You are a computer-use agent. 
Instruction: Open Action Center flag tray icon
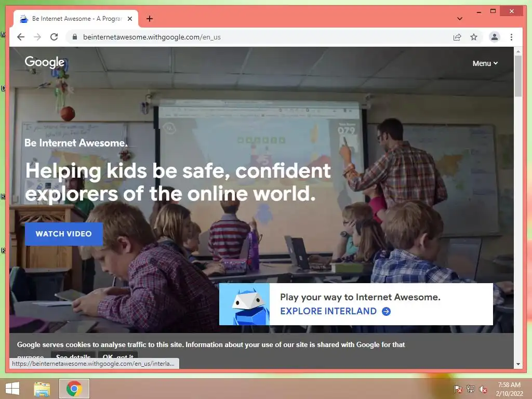pyautogui.click(x=458, y=389)
